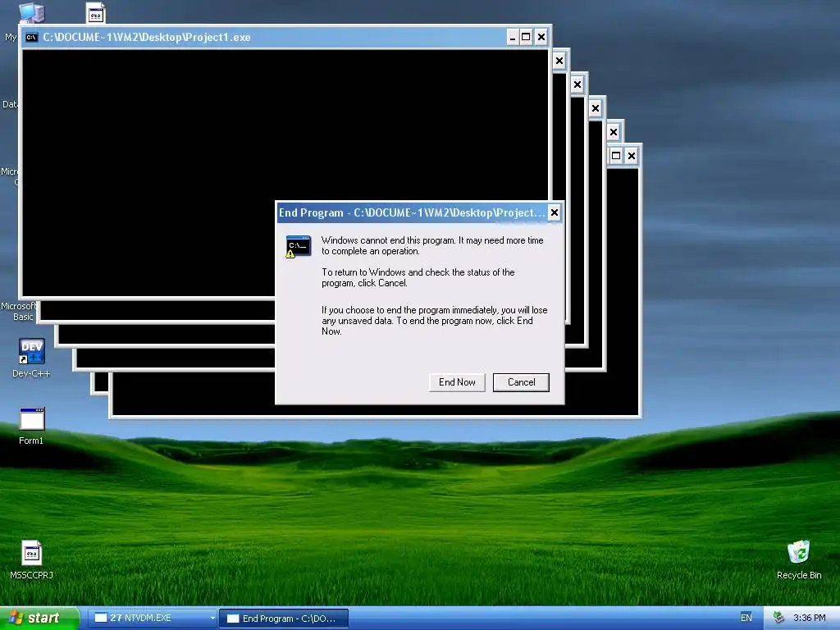Select End Program taskbar button
The width and height of the screenshot is (840, 630).
click(x=285, y=619)
